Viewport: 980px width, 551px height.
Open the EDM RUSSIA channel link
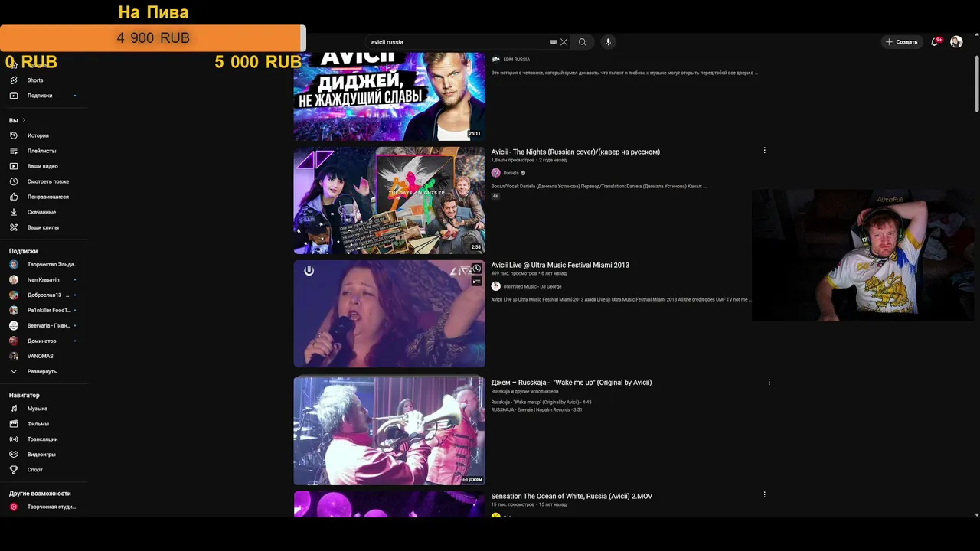[x=516, y=60]
